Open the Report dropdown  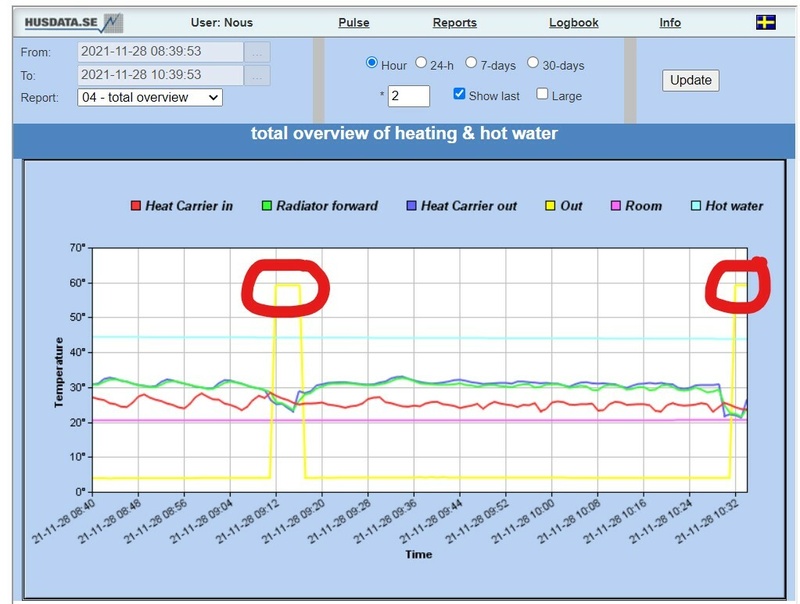click(x=150, y=97)
